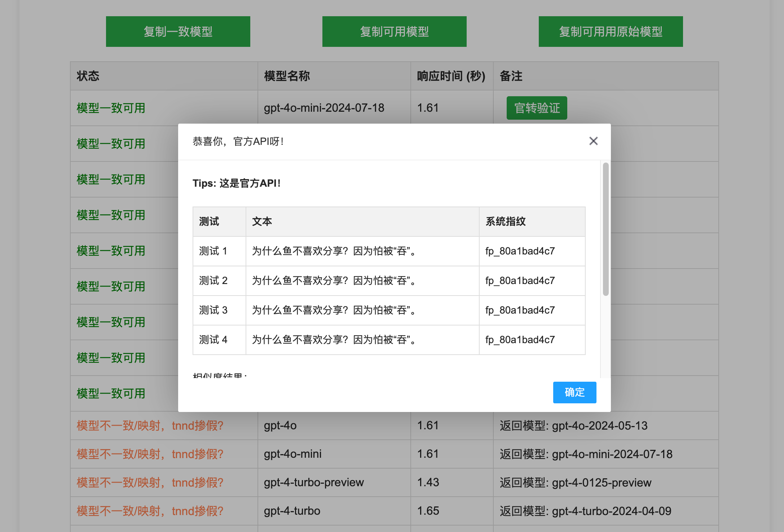Click fingerprint fp_80a1bad4c7 in 测试 4 row
The width and height of the screenshot is (784, 532).
click(x=520, y=340)
